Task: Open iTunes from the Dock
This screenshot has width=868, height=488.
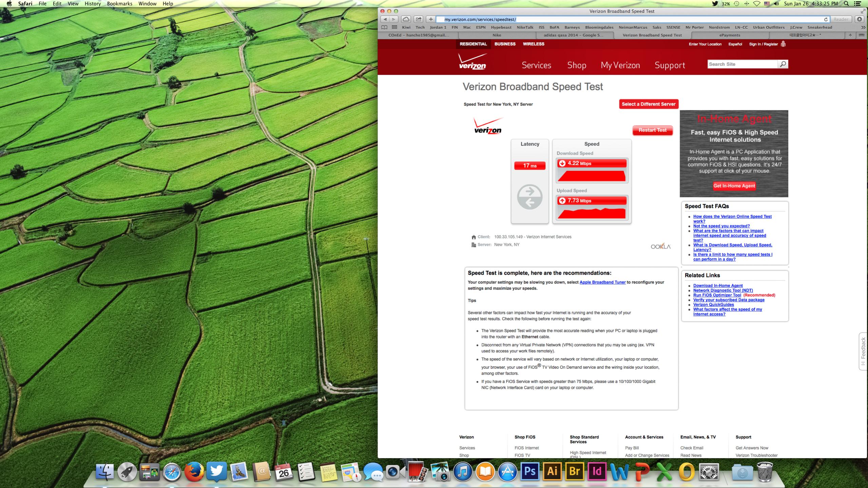Action: point(463,472)
